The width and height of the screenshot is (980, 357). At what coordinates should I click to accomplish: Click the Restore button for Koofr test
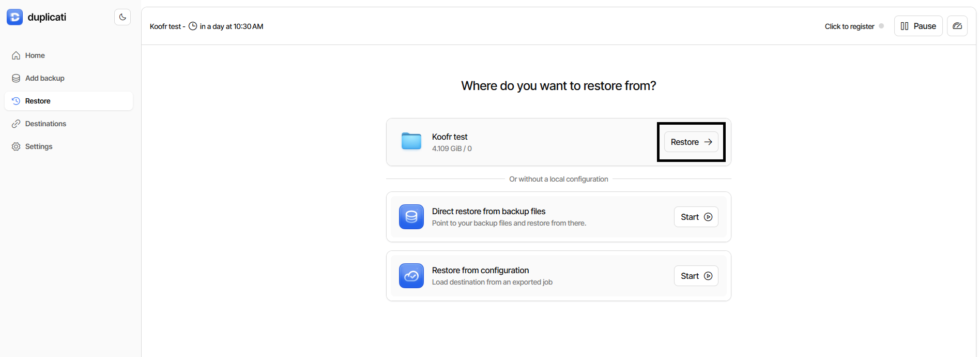[691, 142]
